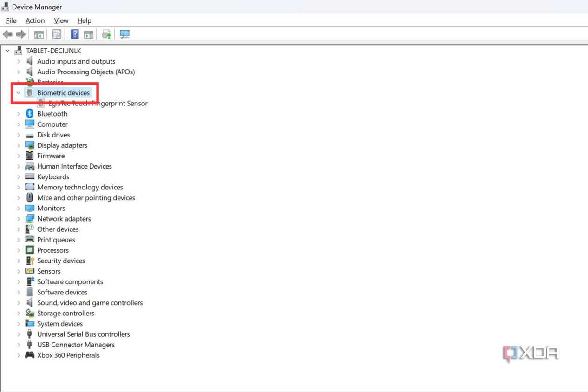588x392 pixels.
Task: Click the Bluetooth category icon
Action: pyautogui.click(x=30, y=114)
